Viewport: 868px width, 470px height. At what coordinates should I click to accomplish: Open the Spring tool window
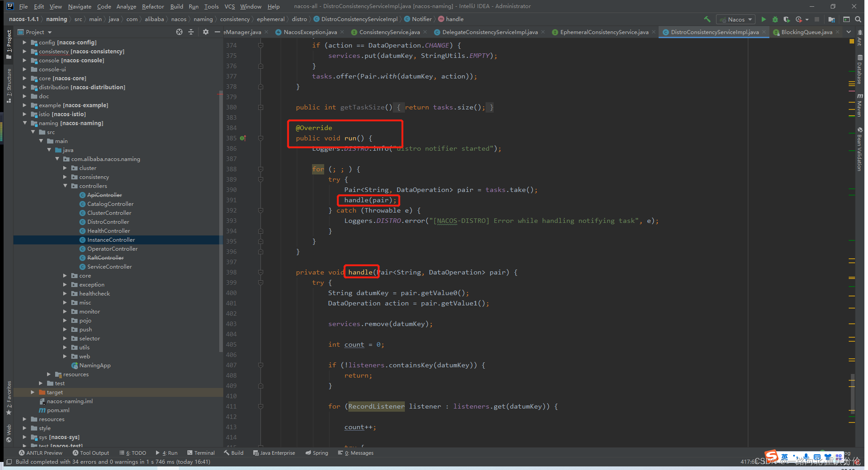[317, 453]
